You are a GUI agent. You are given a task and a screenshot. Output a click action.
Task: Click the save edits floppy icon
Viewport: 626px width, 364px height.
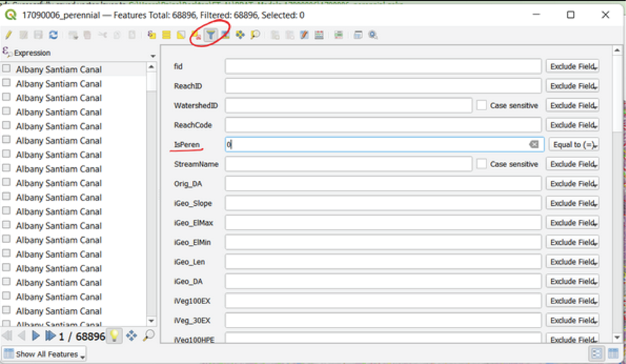(38, 35)
